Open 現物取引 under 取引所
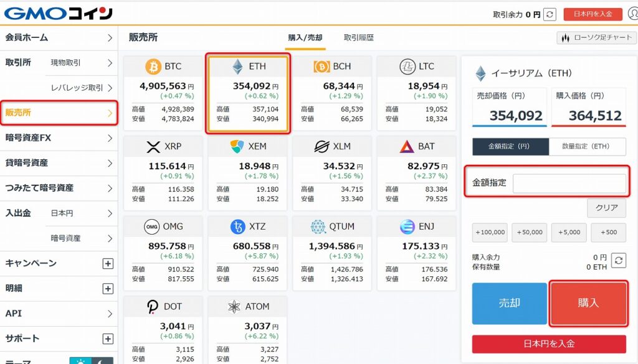 click(x=80, y=63)
